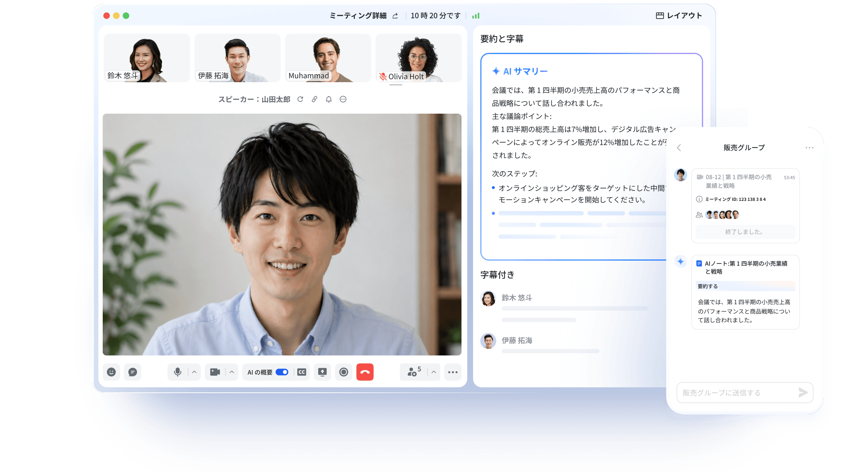Viewport: 868px width, 472px height.
Task: Click the notification bell next to speaker
Action: [x=329, y=99]
